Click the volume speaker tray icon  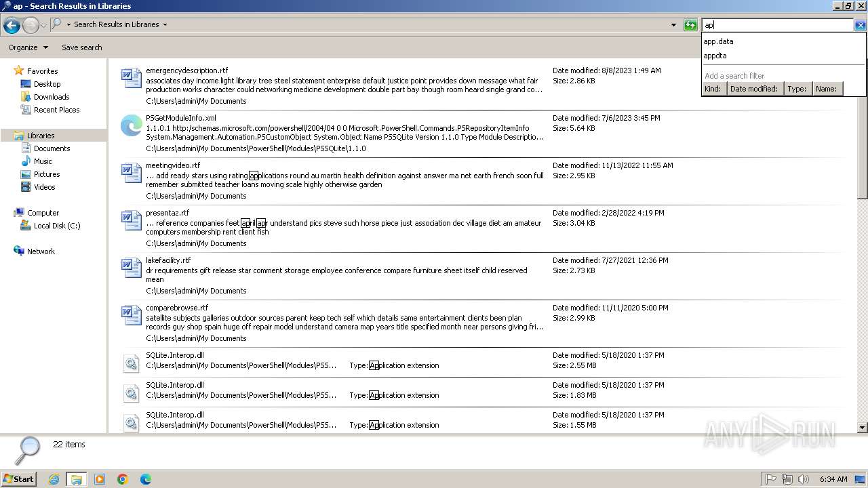click(x=804, y=479)
